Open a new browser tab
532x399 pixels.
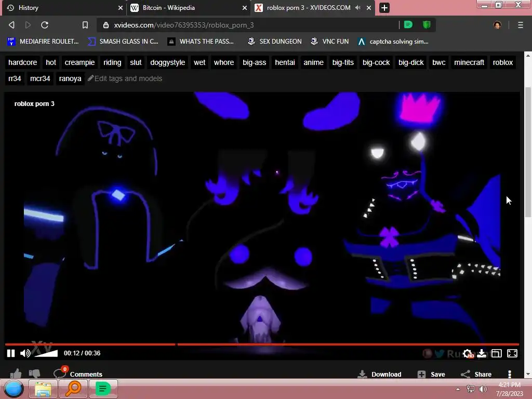pos(384,8)
